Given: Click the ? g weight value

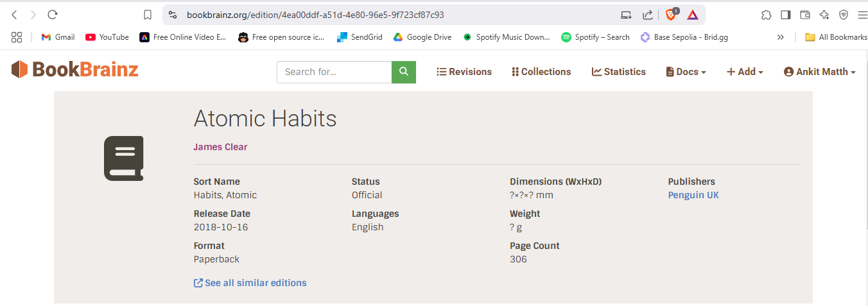Looking at the screenshot, I should pos(516,227).
